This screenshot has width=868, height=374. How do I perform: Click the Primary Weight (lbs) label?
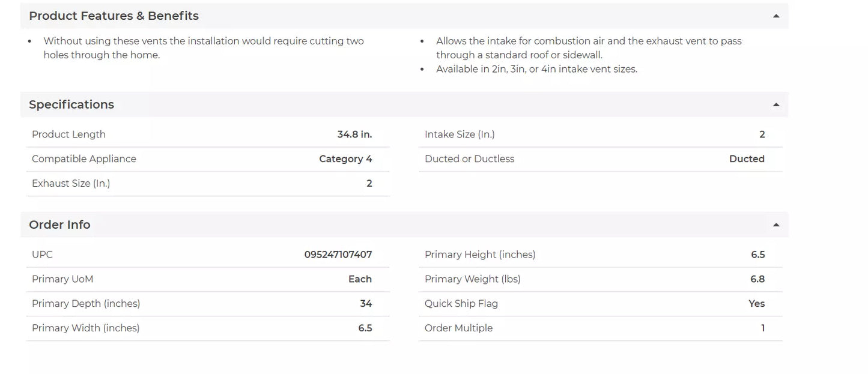[x=472, y=280]
